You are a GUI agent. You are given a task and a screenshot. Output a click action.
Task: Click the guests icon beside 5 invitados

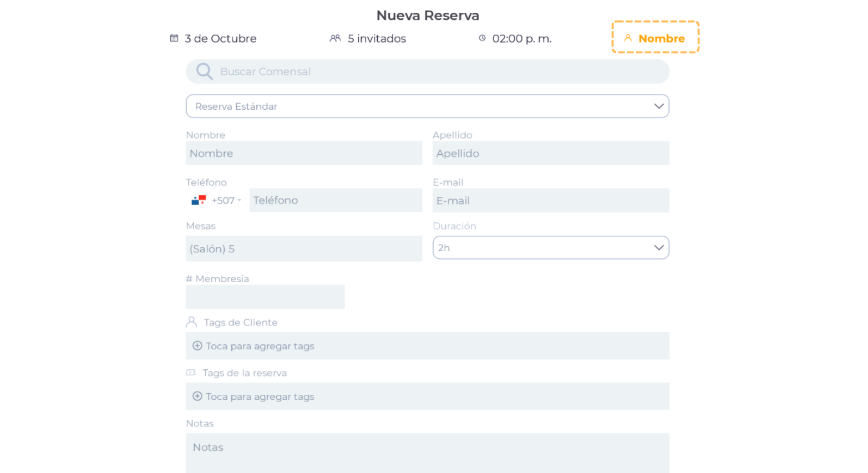pyautogui.click(x=335, y=38)
